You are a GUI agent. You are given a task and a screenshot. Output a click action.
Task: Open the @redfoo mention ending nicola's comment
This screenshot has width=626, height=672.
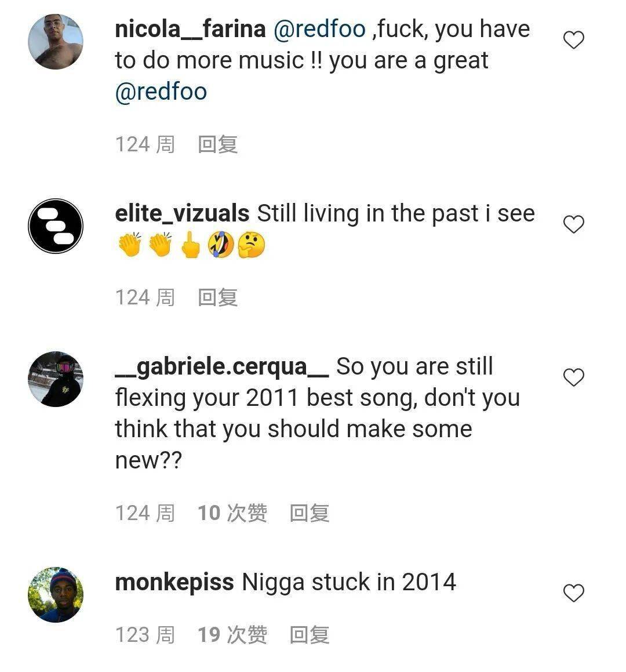pos(161,92)
